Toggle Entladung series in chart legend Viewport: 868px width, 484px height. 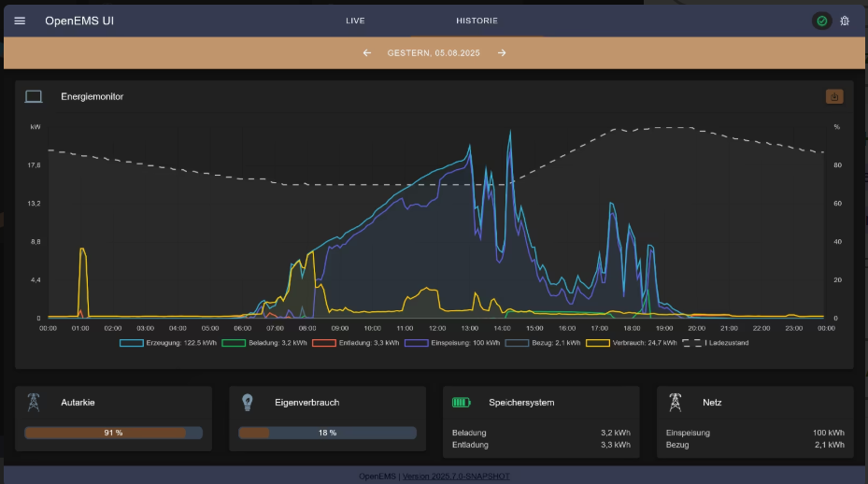[x=355, y=343]
